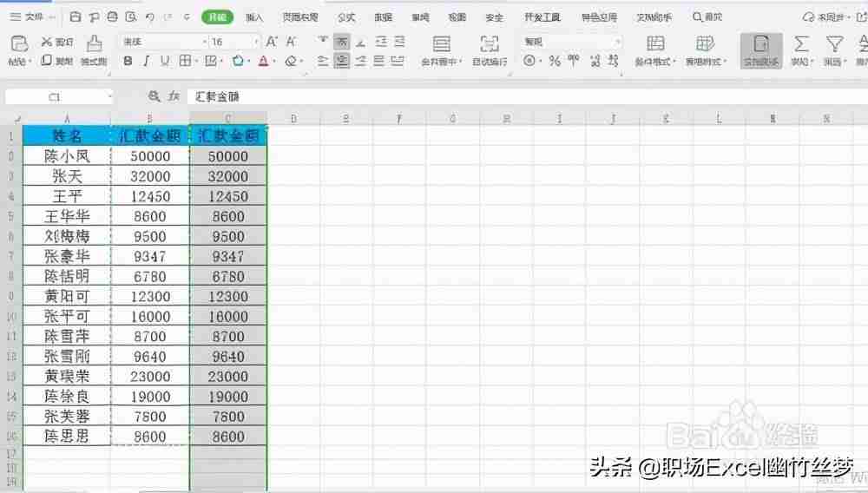Expand the font color dropdown arrow
868x493 pixels.
click(274, 62)
